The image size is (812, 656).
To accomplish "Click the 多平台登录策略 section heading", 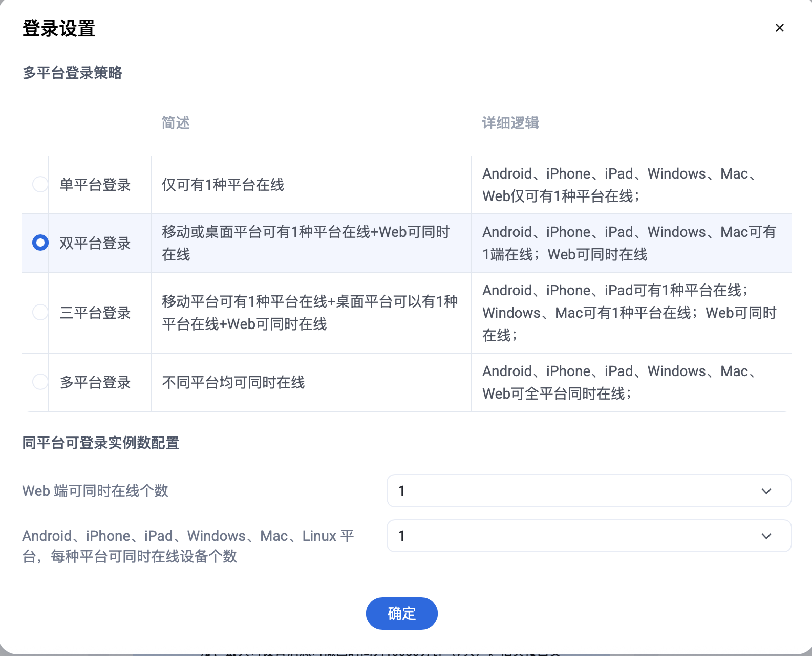I will pyautogui.click(x=72, y=73).
